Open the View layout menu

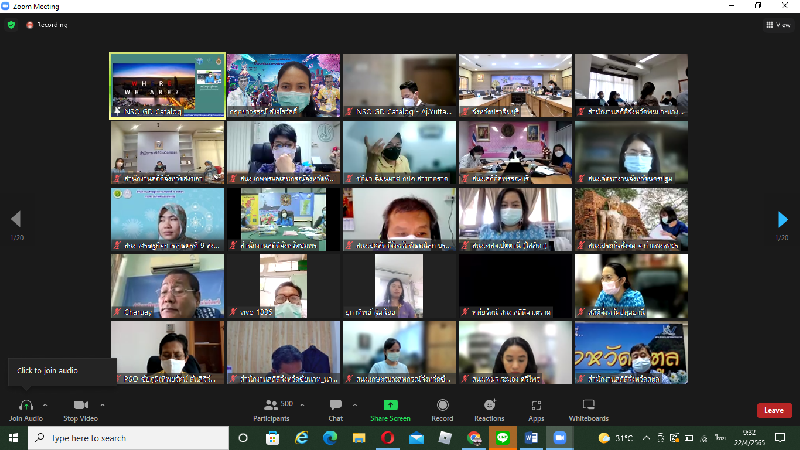coord(777,24)
